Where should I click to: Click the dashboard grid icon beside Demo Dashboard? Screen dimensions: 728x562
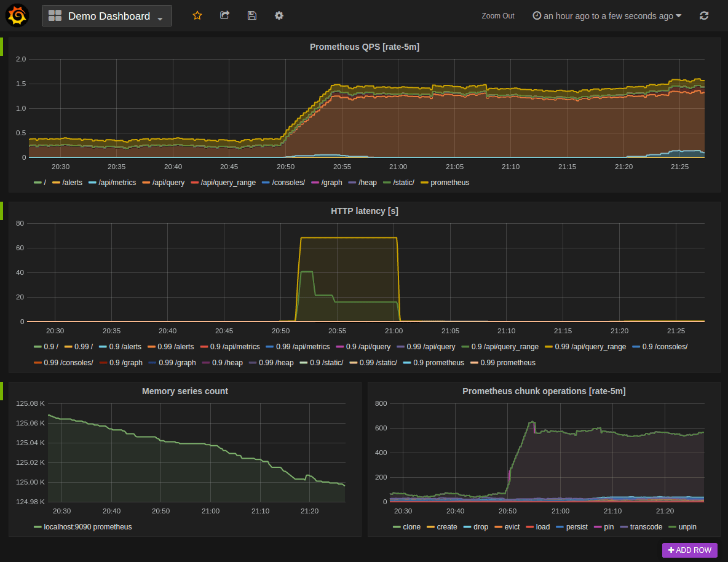[55, 15]
